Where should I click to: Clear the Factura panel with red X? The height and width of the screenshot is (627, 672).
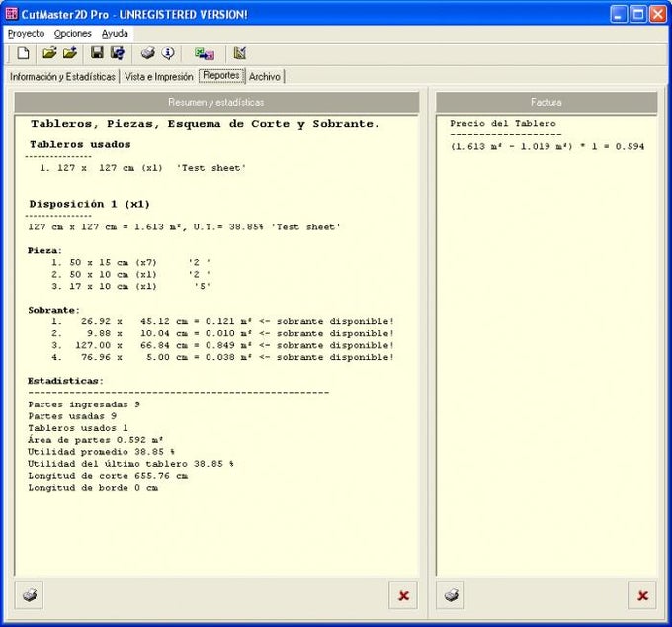(642, 595)
